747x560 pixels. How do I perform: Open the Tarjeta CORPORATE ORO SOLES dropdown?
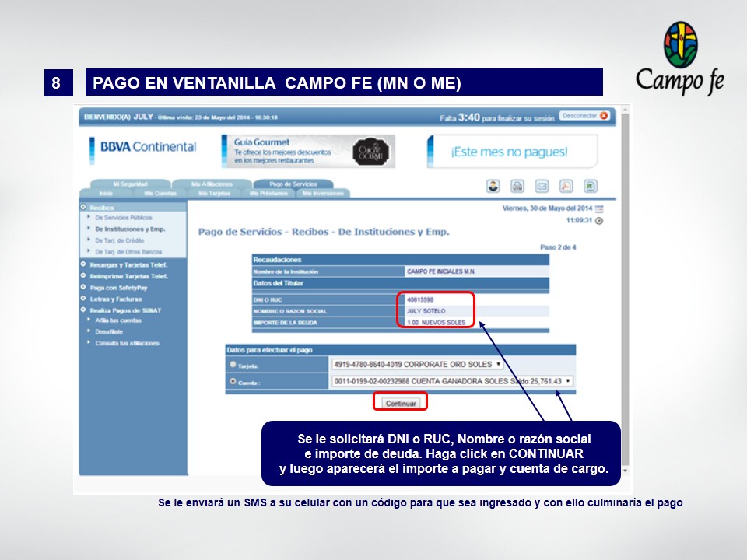click(x=417, y=364)
